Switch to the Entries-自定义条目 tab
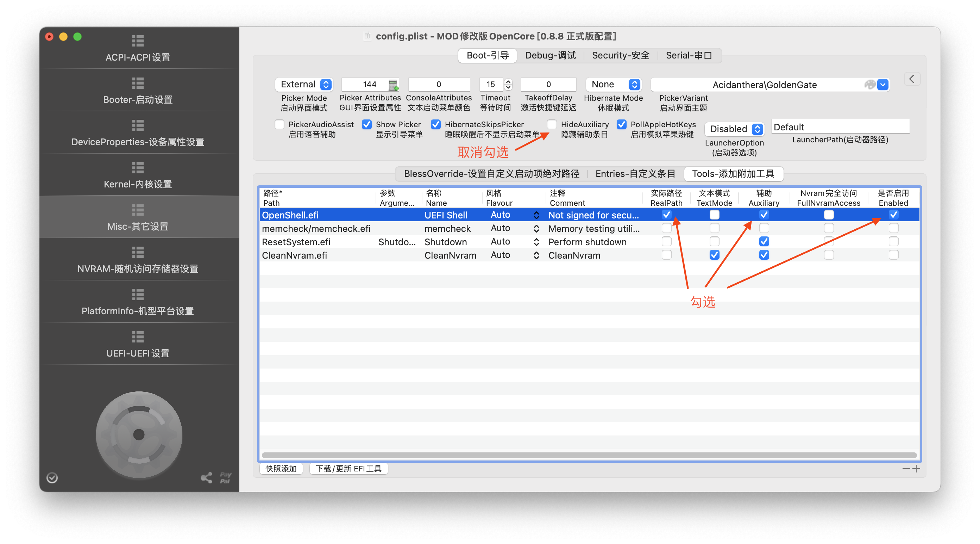The height and width of the screenshot is (544, 980). [635, 174]
